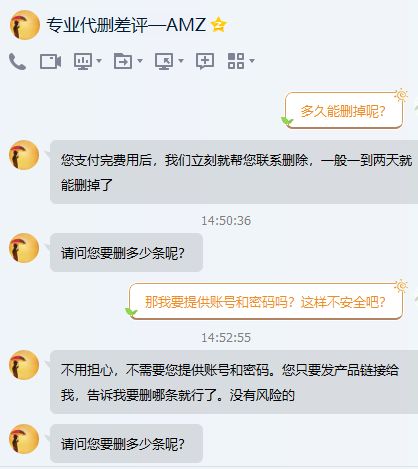Image resolution: width=418 pixels, height=469 pixels.
Task: Click the remote desktop control icon
Action: point(164,61)
